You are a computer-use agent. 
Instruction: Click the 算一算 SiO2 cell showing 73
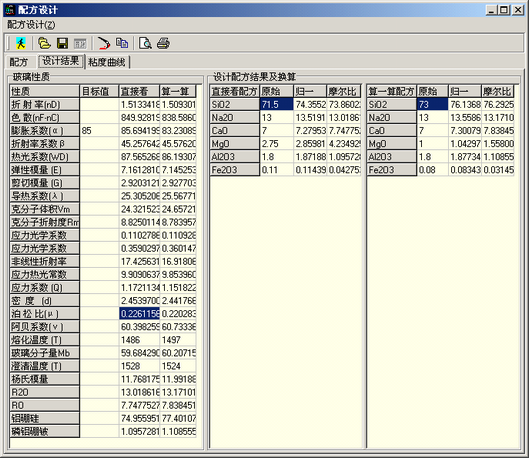(433, 105)
